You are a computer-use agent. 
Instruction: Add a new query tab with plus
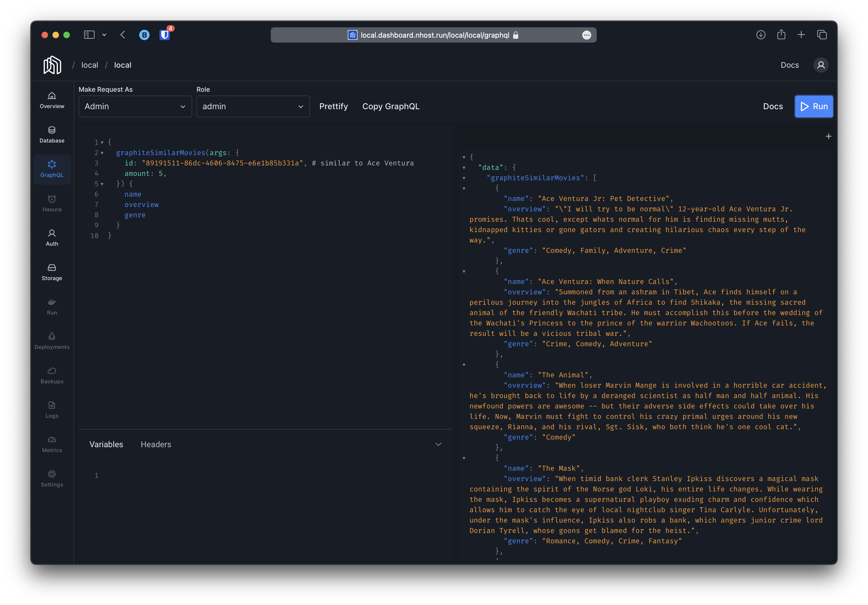(x=828, y=136)
